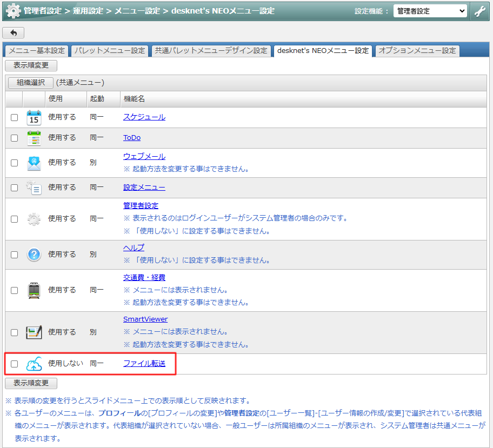Select the ファイル転送 row checkbox
This screenshot has height=448, width=493.
click(x=15, y=364)
